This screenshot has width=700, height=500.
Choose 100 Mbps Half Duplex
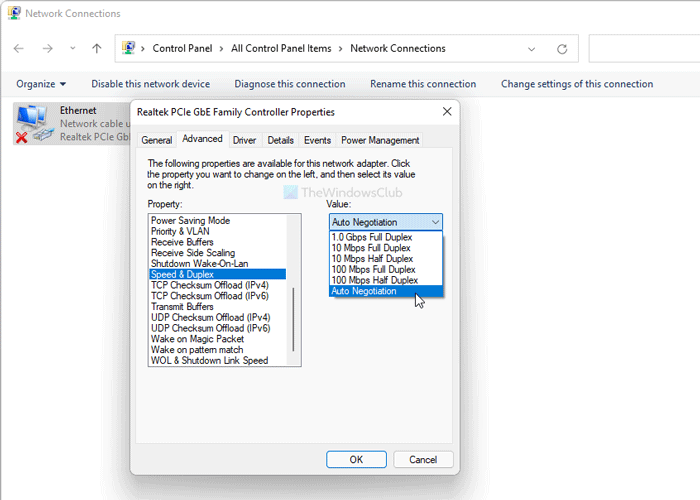386,280
